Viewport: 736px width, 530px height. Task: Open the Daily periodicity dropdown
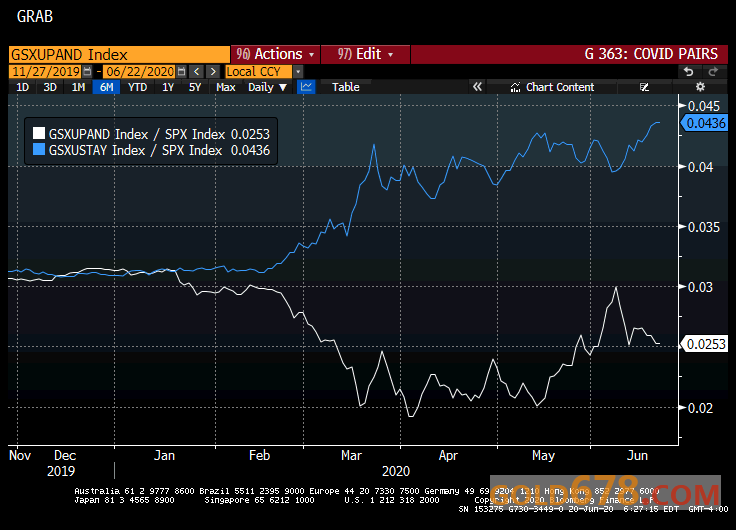click(267, 87)
